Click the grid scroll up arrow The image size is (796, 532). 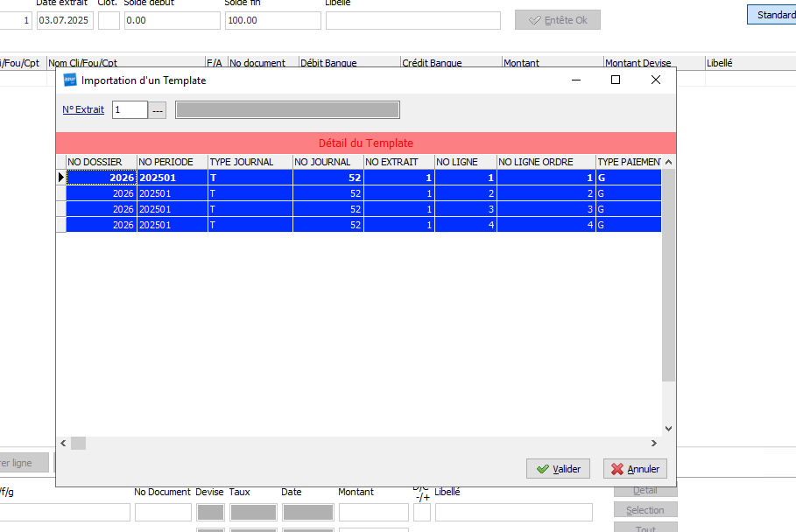[668, 162]
